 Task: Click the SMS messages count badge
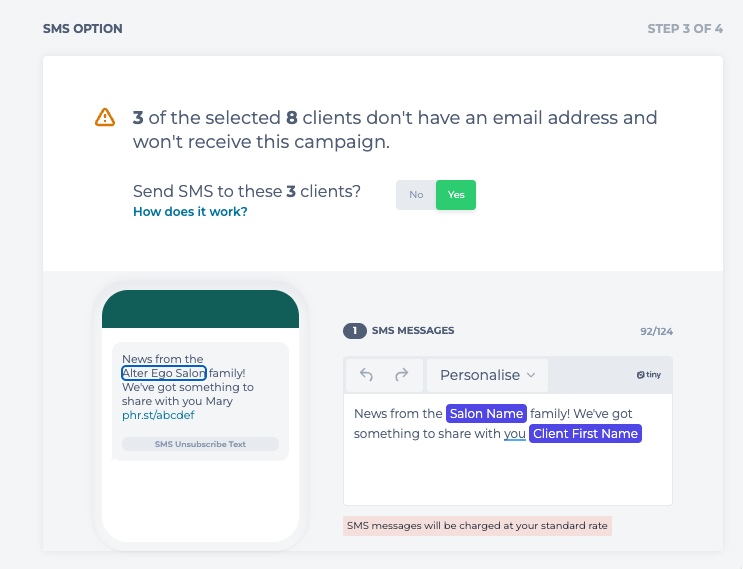(x=354, y=331)
